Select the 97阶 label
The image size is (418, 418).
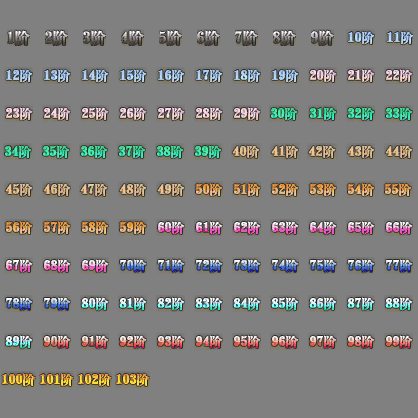click(x=322, y=342)
